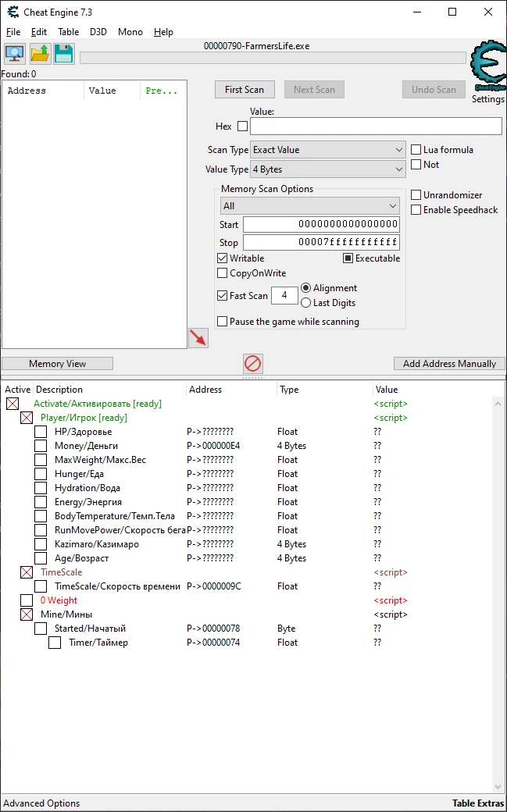Click the Address column header in results list
The image size is (507, 812).
[x=44, y=91]
